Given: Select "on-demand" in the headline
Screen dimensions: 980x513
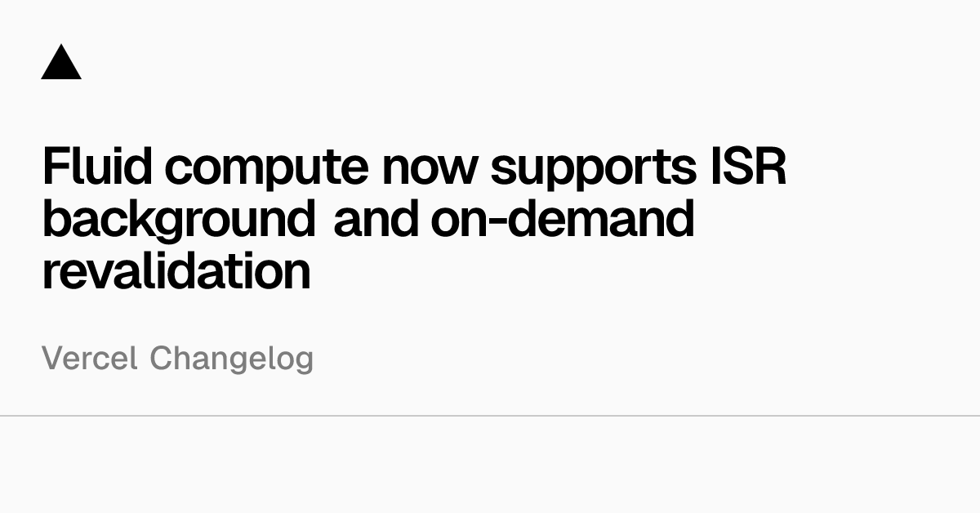Looking at the screenshot, I should point(562,219).
